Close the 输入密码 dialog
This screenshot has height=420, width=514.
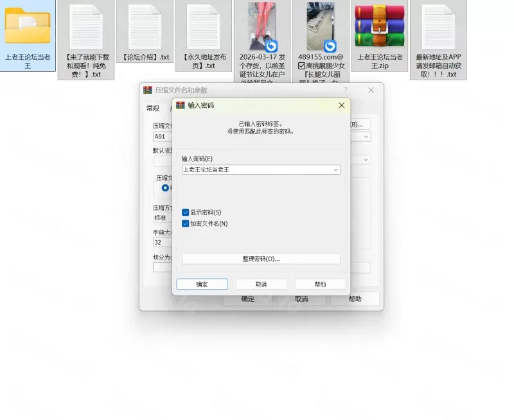click(342, 105)
